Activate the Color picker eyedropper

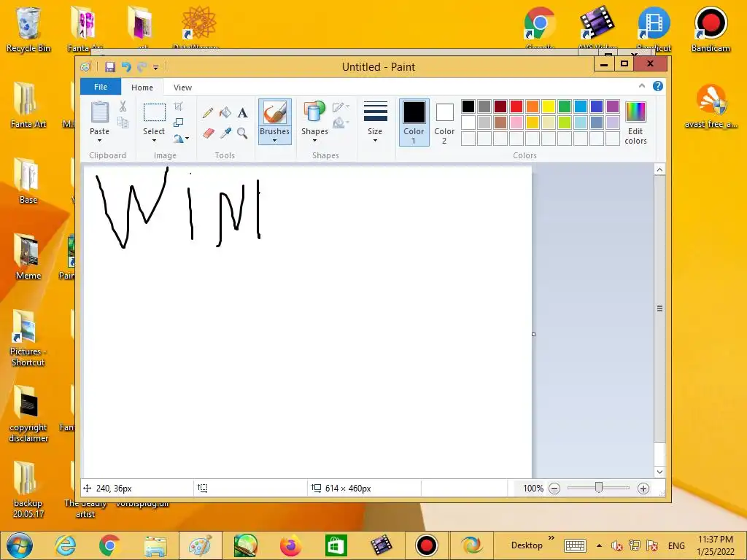point(225,133)
